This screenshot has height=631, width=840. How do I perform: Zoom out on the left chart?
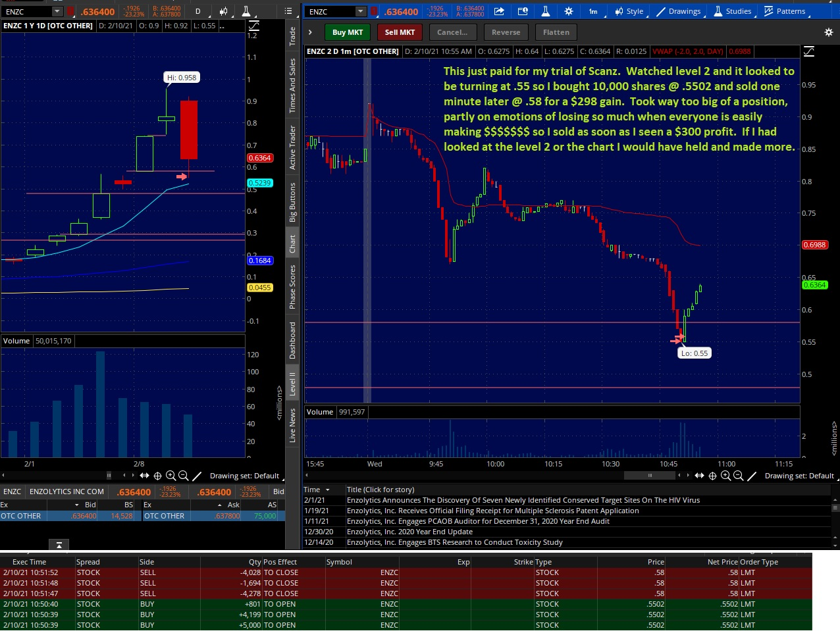(x=184, y=476)
